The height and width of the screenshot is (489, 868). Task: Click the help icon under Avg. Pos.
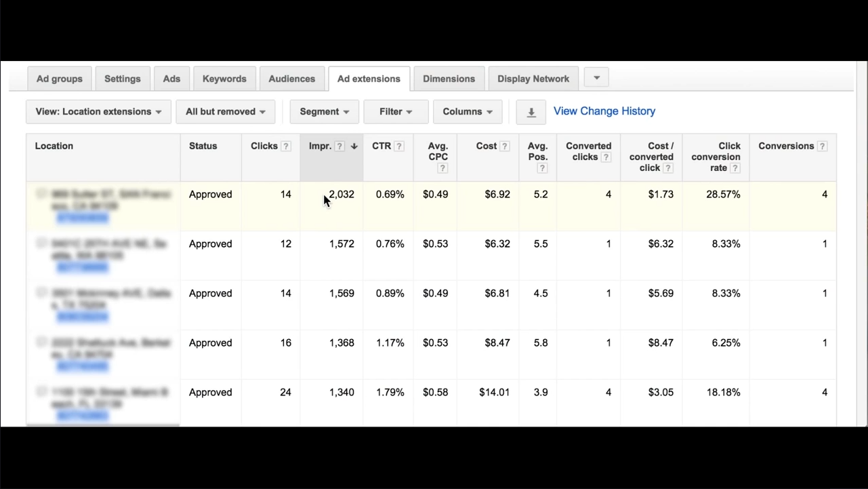[x=541, y=168]
